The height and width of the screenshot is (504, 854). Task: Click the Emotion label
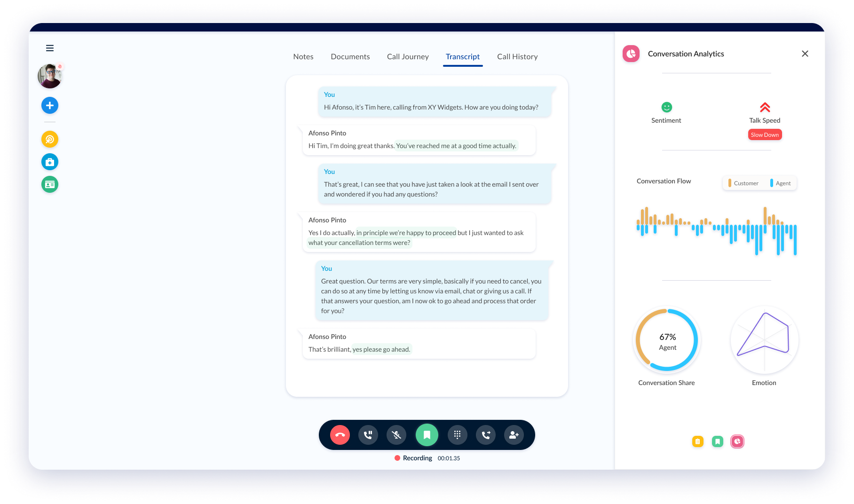pos(764,383)
